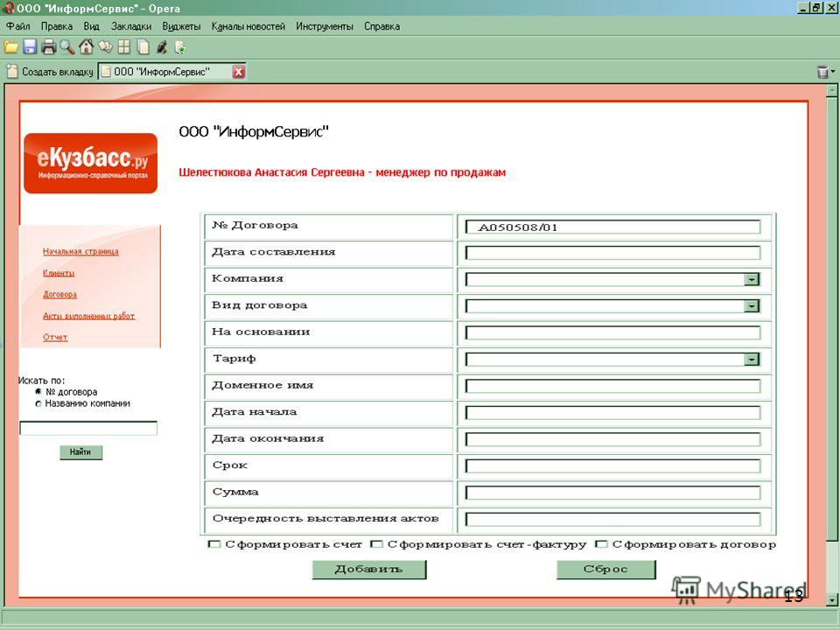Image resolution: width=840 pixels, height=630 pixels.
Task: Click the На основании input field
Action: [612, 332]
